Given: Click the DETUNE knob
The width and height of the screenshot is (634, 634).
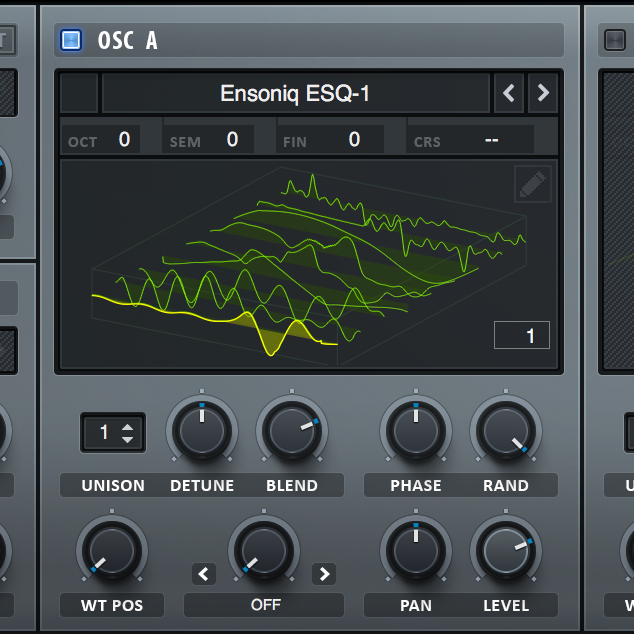Looking at the screenshot, I should click(x=202, y=431).
